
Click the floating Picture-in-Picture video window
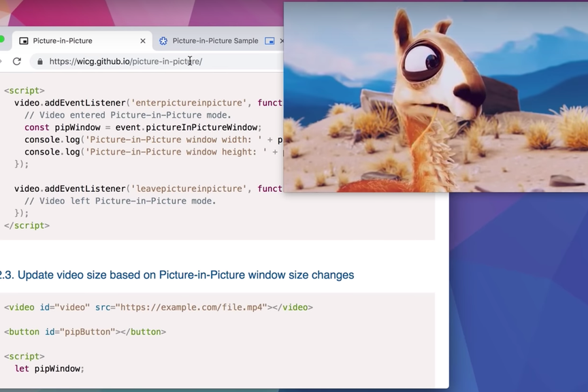[436, 97]
